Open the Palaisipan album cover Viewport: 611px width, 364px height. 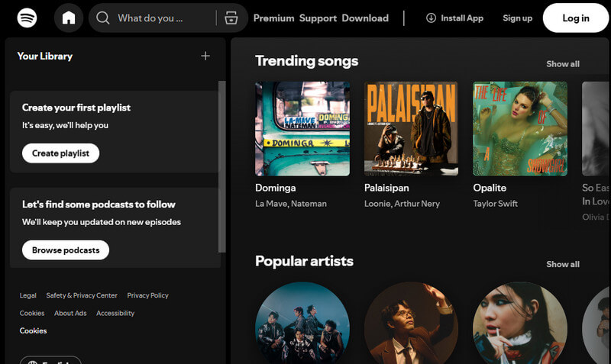411,129
